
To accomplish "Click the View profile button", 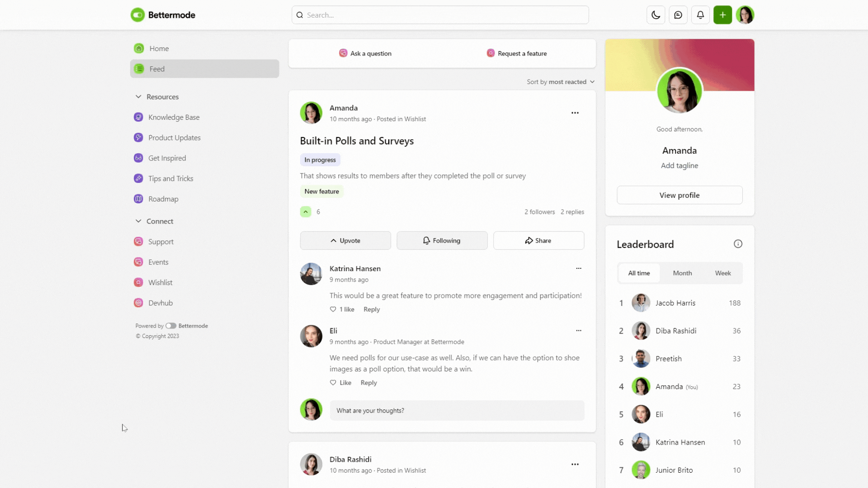I will coord(679,195).
